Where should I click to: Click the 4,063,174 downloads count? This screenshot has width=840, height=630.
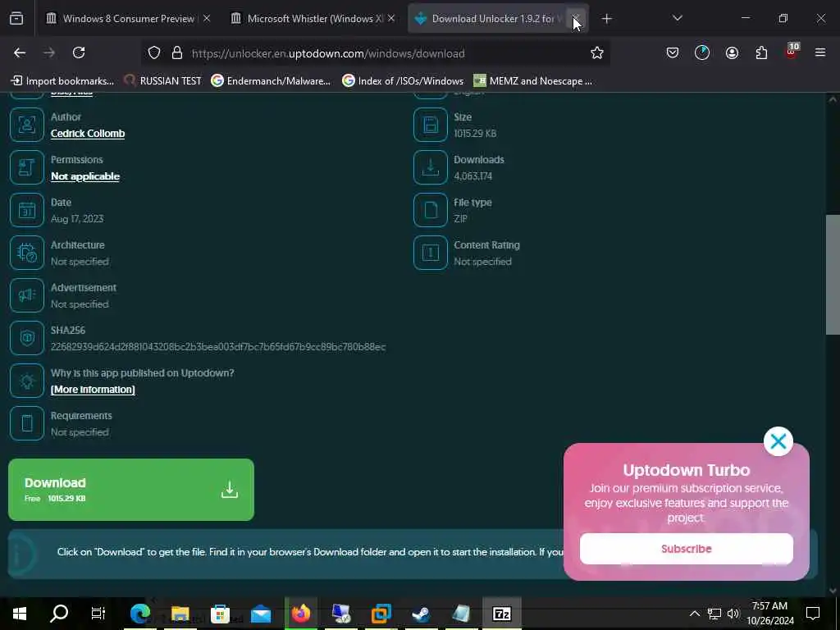click(472, 176)
